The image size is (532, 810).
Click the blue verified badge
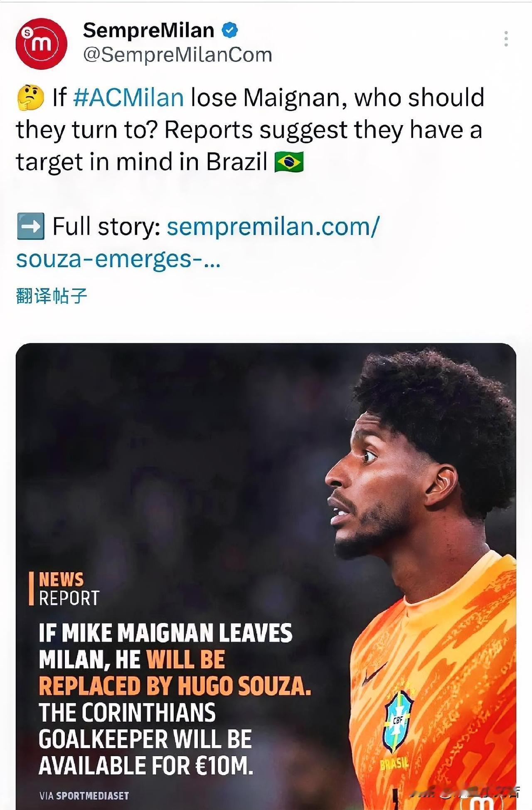tap(230, 30)
